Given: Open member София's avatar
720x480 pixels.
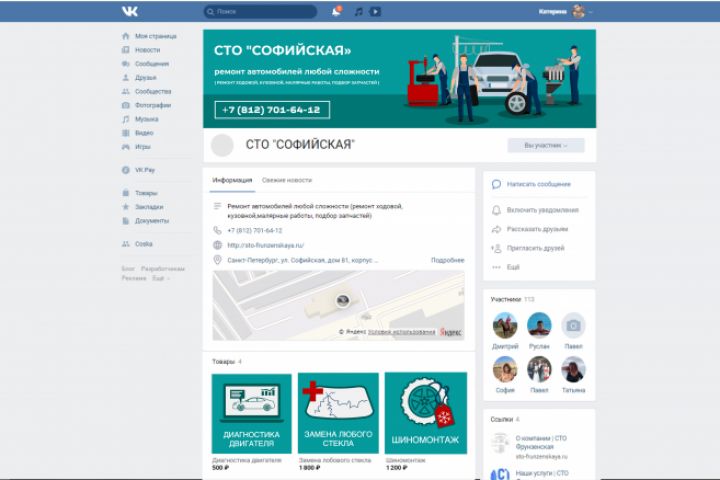Looking at the screenshot, I should coord(505,369).
